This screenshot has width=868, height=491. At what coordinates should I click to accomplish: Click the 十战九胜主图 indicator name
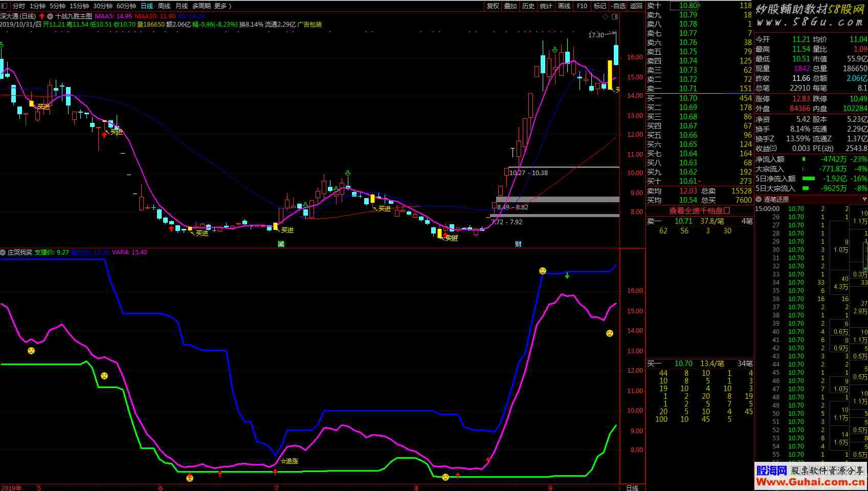[74, 16]
